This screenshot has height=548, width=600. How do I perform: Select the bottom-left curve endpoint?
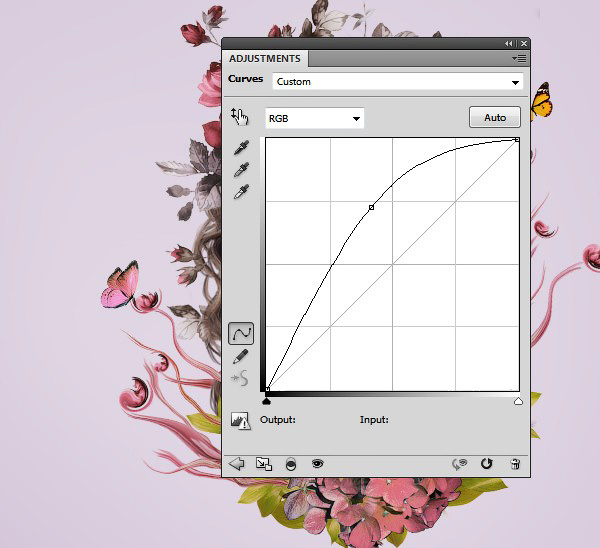[x=267, y=389]
